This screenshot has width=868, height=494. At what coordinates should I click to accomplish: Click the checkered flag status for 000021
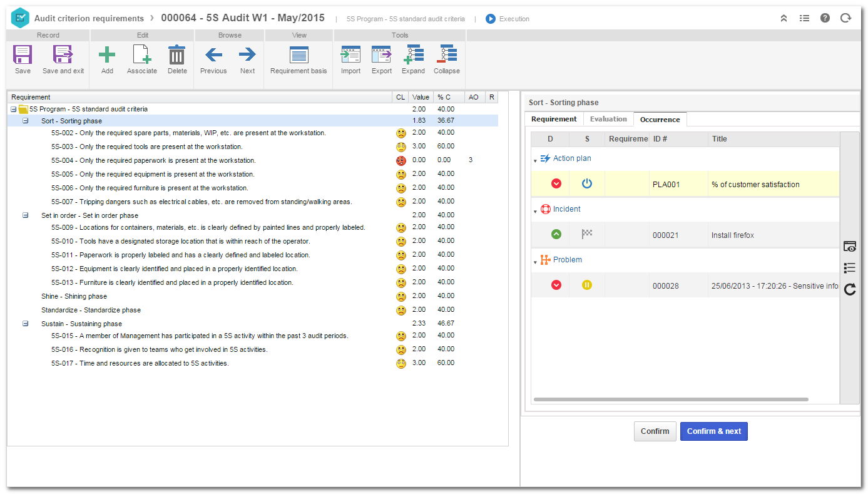pos(586,234)
